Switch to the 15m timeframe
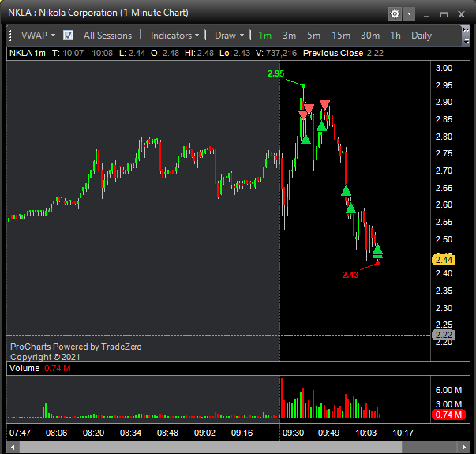 (x=341, y=36)
